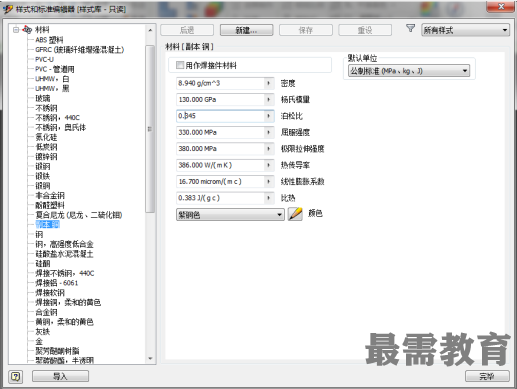
Task: Click the 材料 root node icon
Action: point(27,30)
